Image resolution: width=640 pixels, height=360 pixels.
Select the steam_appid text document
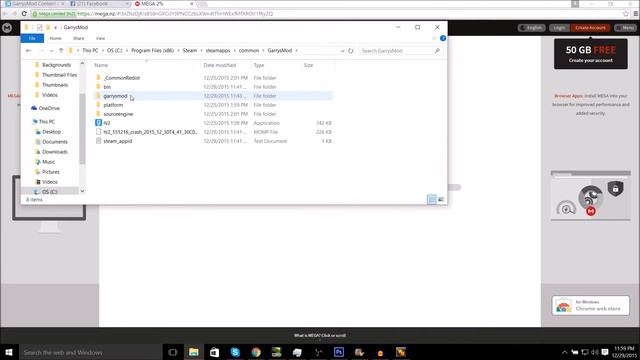point(118,141)
